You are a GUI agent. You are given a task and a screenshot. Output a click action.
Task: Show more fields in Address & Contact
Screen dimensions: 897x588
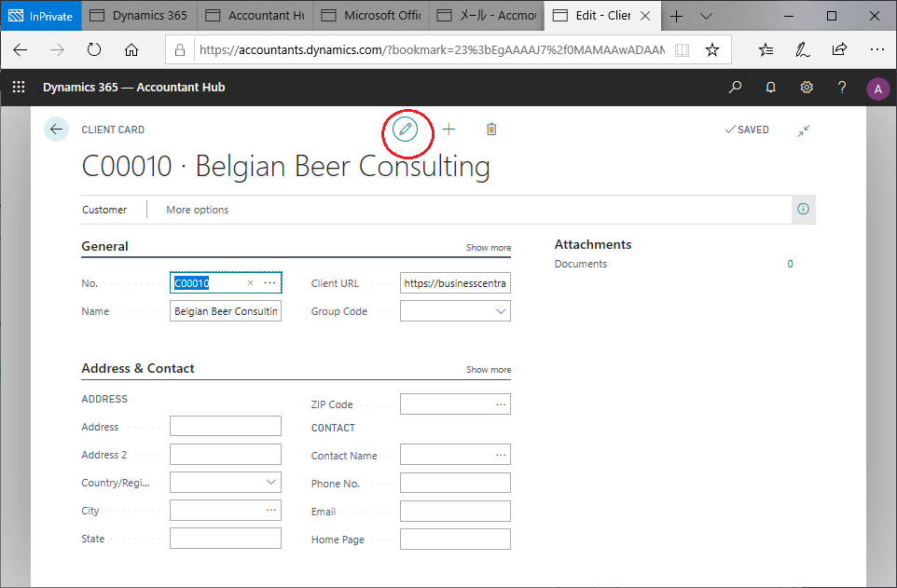tap(489, 370)
